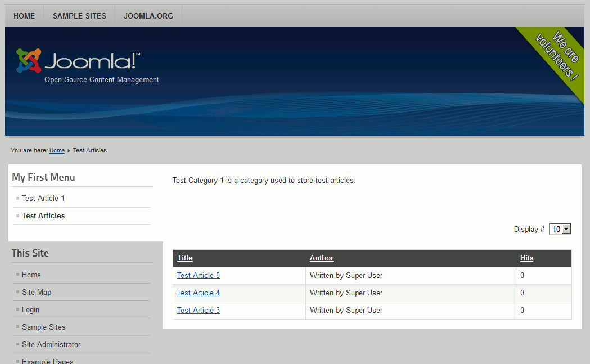Viewport: 590px width, 364px height.
Task: Open Site Map in This Site menu
Action: coord(37,292)
